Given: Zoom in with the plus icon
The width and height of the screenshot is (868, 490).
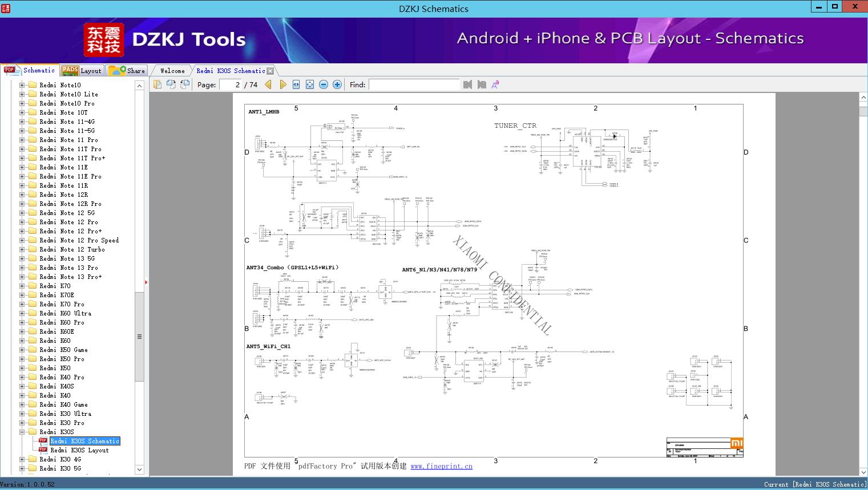Looking at the screenshot, I should click(x=337, y=84).
